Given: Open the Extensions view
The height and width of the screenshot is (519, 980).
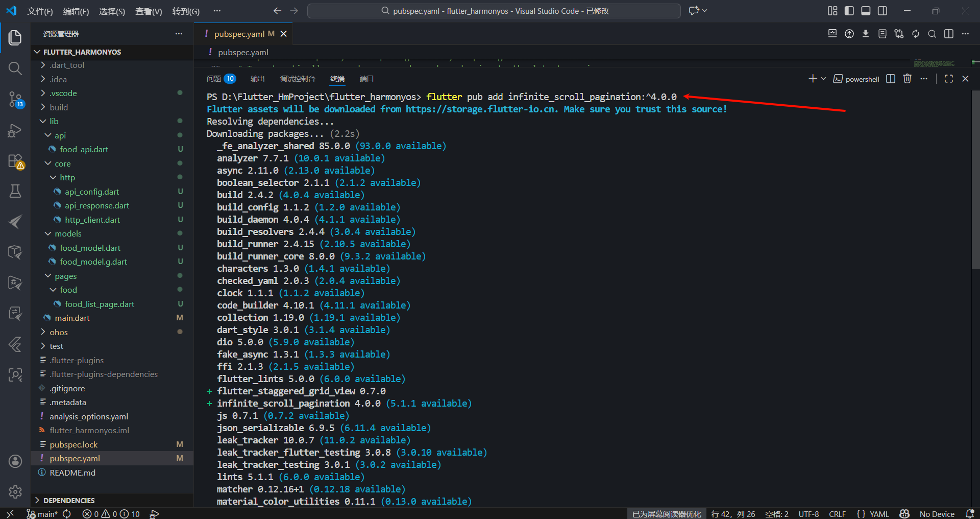Looking at the screenshot, I should click(x=15, y=161).
